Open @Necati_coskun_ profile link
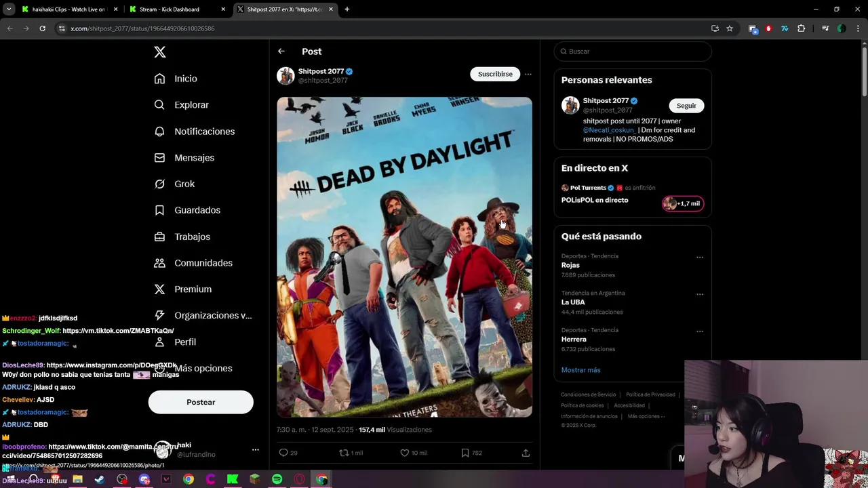The width and height of the screenshot is (868, 488). click(x=609, y=130)
